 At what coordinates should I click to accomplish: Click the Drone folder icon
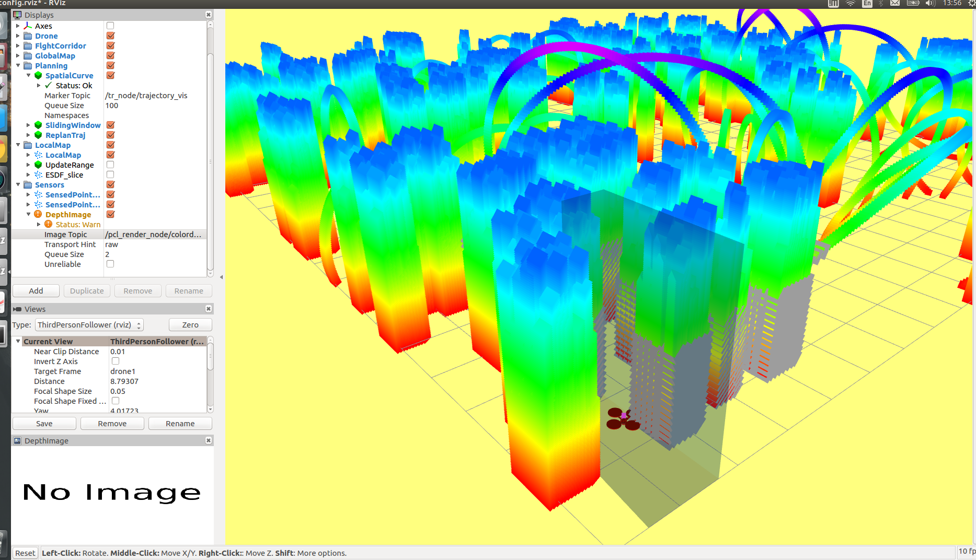pos(28,36)
